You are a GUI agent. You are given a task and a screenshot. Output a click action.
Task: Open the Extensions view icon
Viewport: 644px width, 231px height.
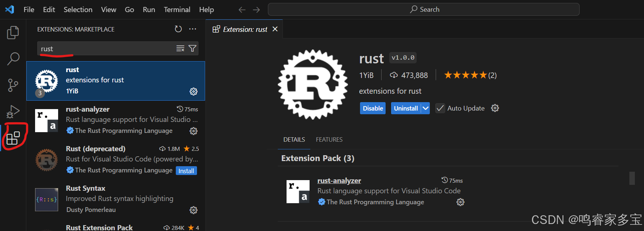pyautogui.click(x=13, y=138)
